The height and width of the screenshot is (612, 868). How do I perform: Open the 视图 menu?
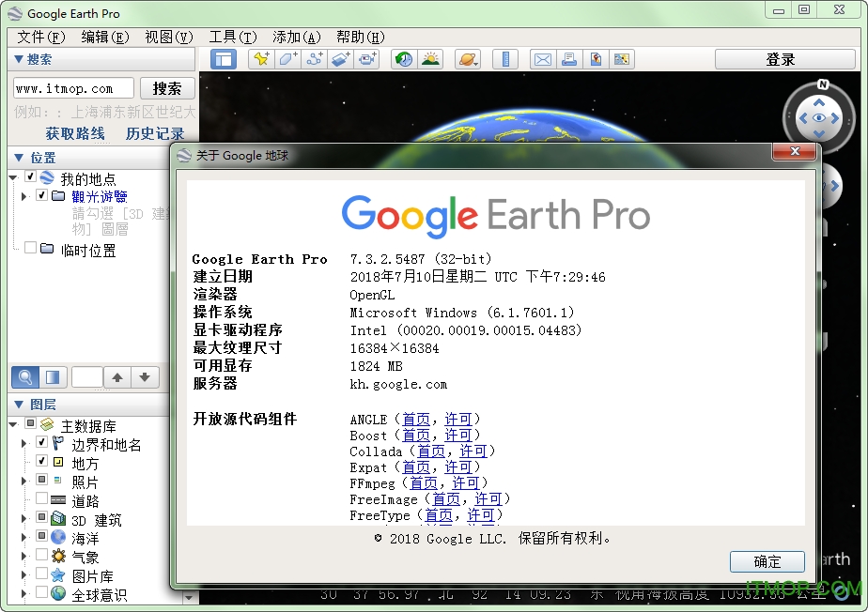point(168,37)
